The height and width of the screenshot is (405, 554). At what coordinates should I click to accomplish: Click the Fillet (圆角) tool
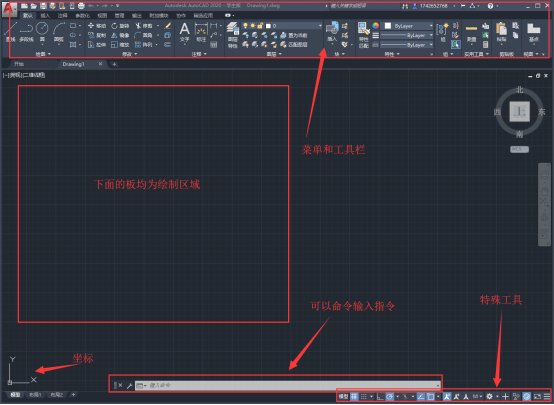143,35
